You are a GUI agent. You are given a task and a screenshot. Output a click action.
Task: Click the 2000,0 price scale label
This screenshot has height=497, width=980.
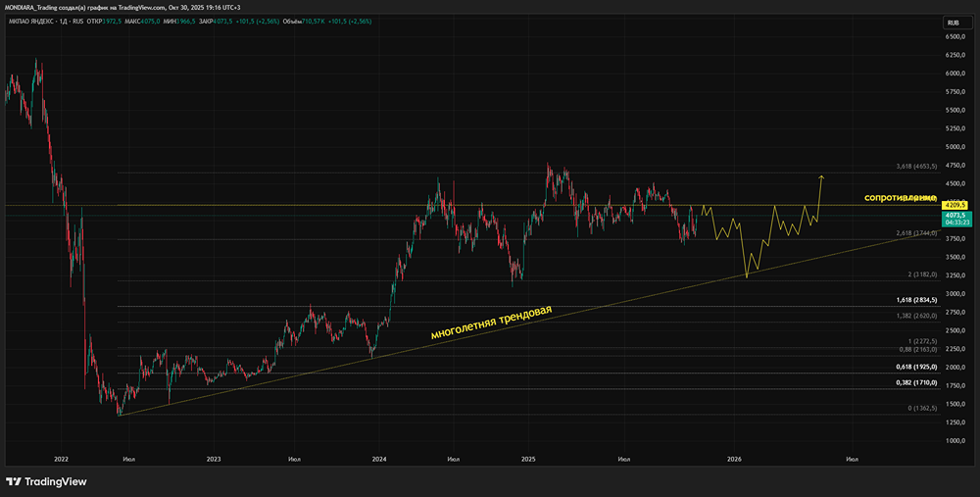(956, 367)
